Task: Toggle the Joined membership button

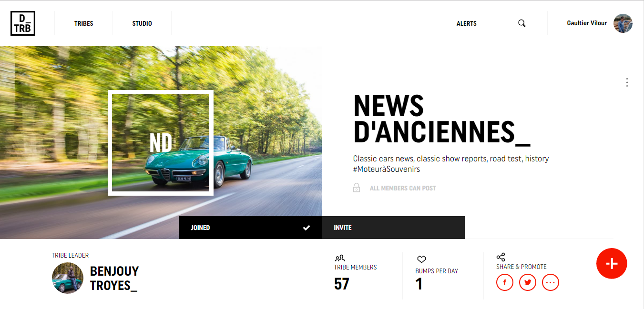Action: point(250,228)
